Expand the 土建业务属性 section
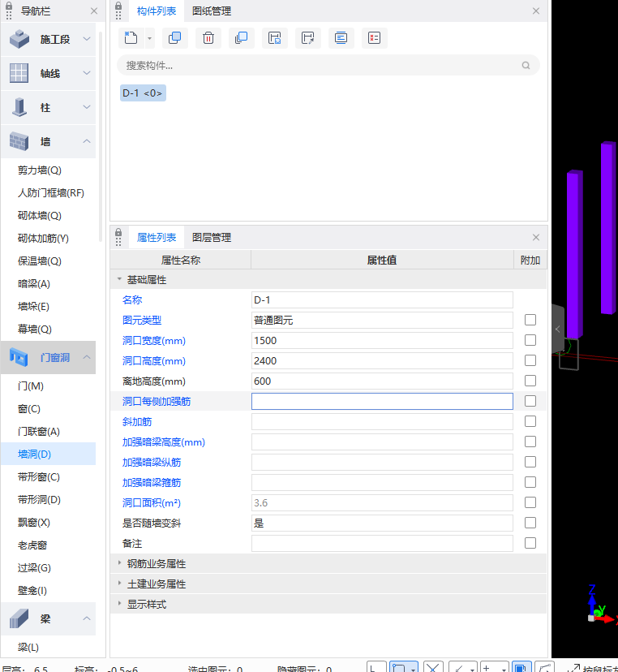Screen dimensions: 618x672 (119, 584)
